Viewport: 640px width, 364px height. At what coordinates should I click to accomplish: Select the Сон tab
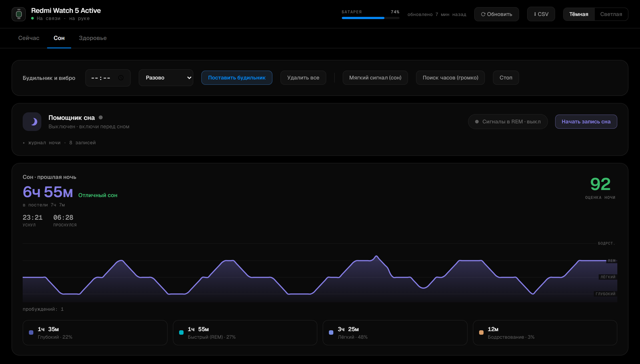click(x=59, y=38)
